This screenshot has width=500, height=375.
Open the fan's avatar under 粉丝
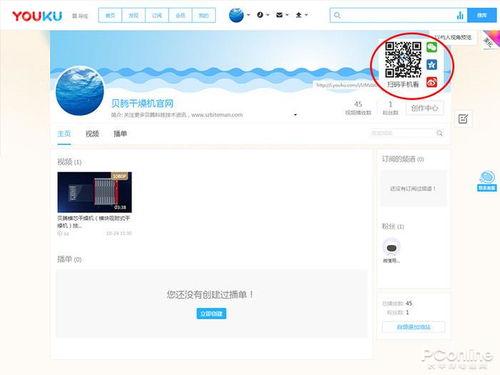pos(391,248)
